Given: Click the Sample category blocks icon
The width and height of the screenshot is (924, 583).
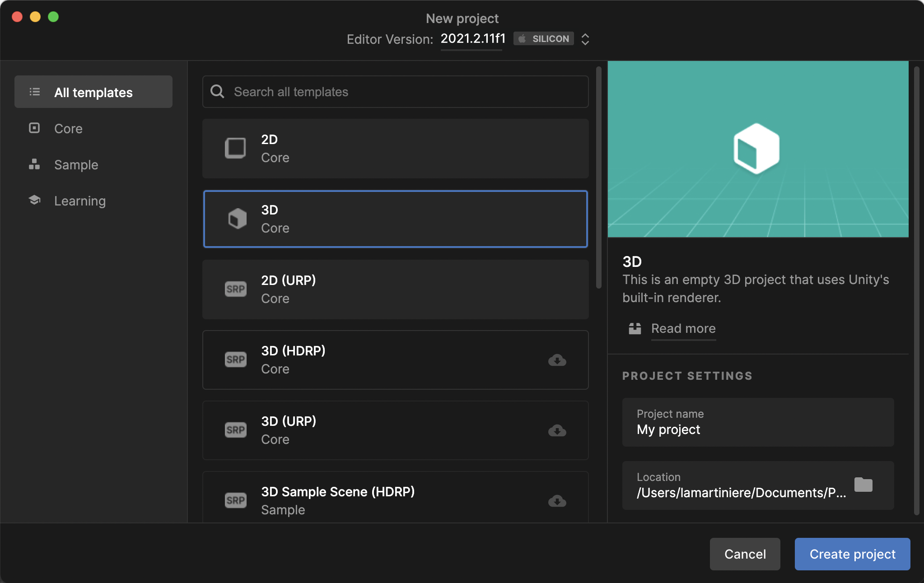Looking at the screenshot, I should (x=34, y=164).
